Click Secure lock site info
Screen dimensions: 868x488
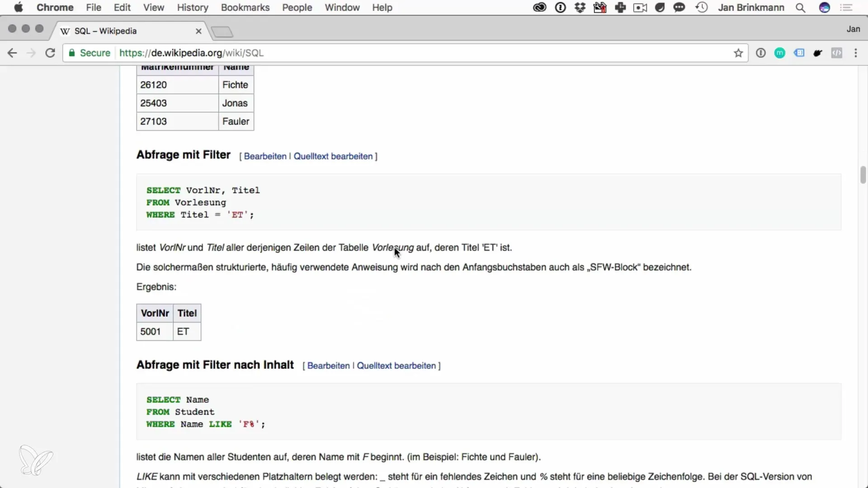click(90, 53)
